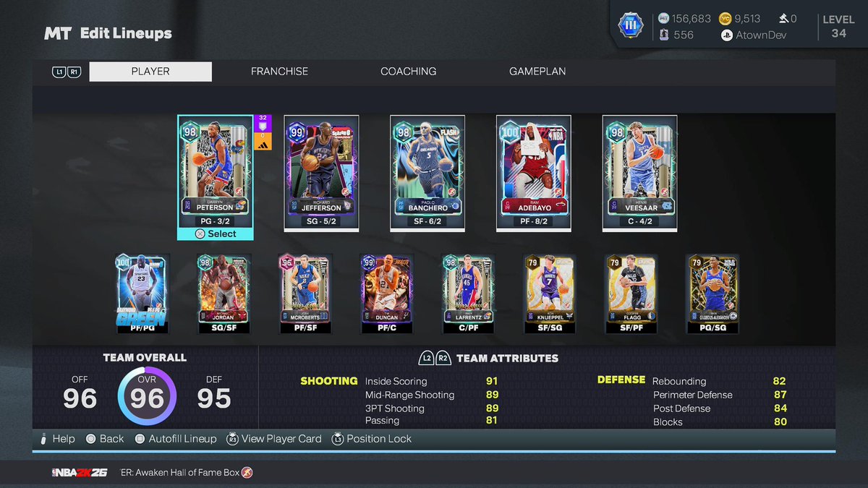Click the L2 trigger icon by Team Attributes
868x488 pixels.
tap(427, 358)
